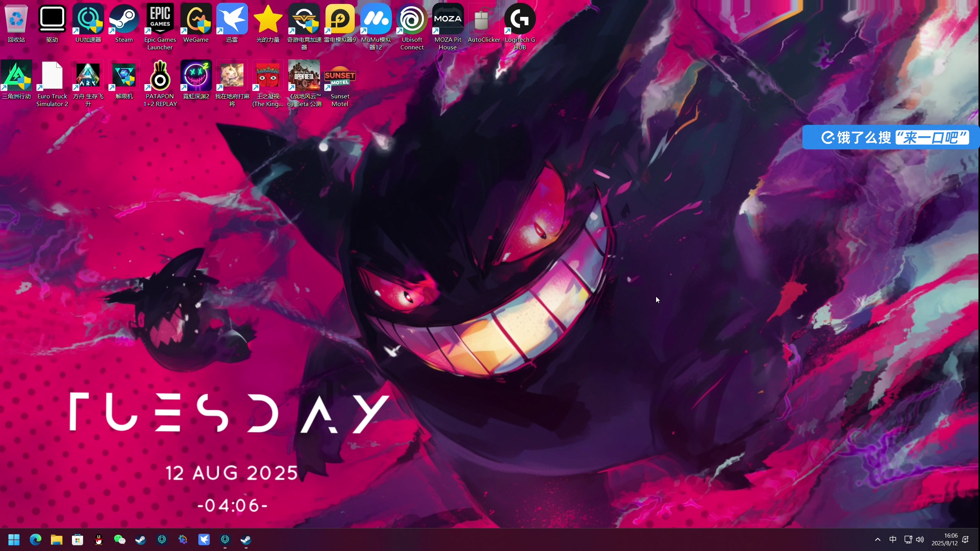Launch 奇游电竞加速器 desktop shortcut

point(304,27)
